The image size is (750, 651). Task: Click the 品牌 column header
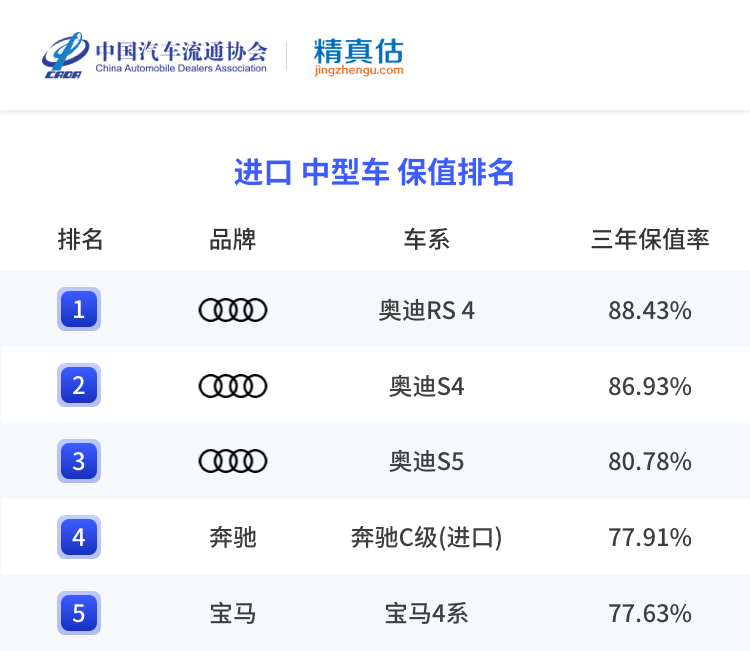click(233, 240)
